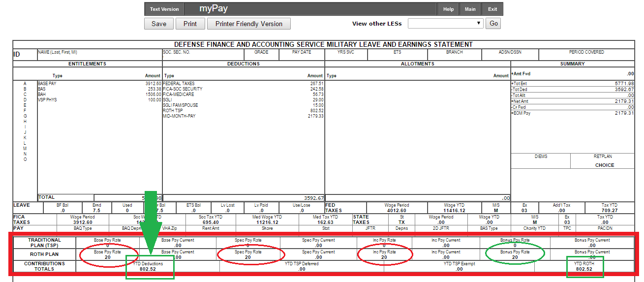The width and height of the screenshot is (644, 282).
Task: Click the FEDERAL TAXES deduction row
Action: [243, 84]
